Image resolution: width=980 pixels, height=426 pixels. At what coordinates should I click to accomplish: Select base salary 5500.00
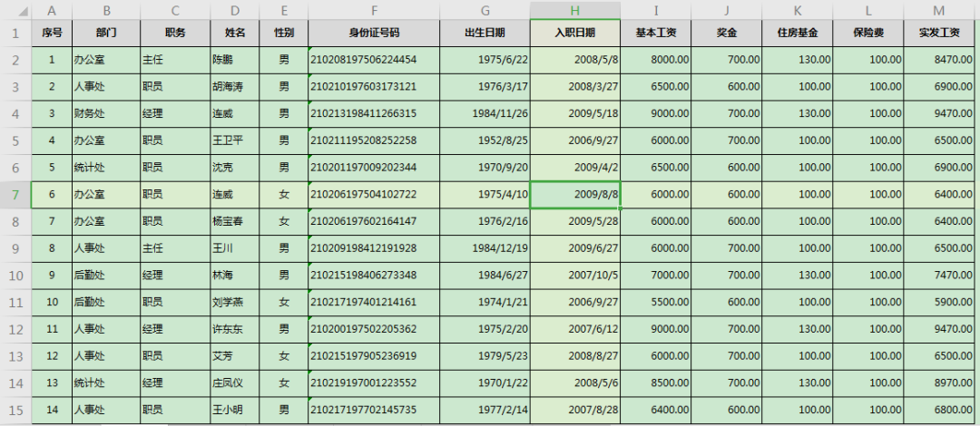(x=656, y=302)
